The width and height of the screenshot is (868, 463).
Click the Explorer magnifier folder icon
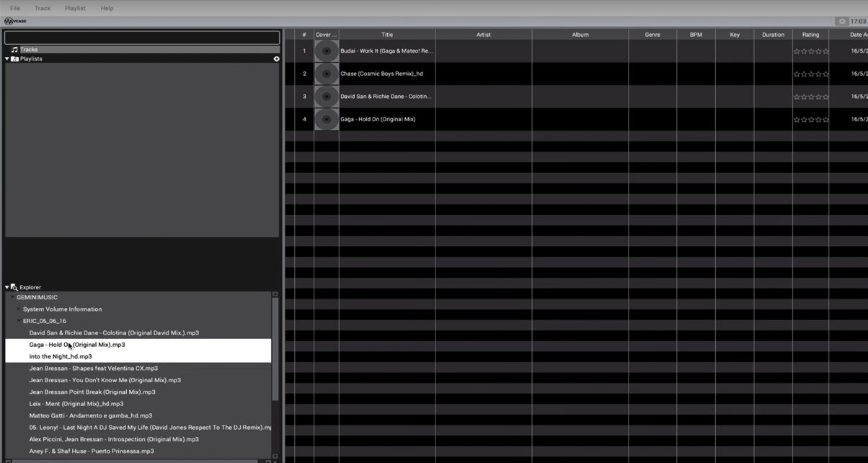(14, 287)
